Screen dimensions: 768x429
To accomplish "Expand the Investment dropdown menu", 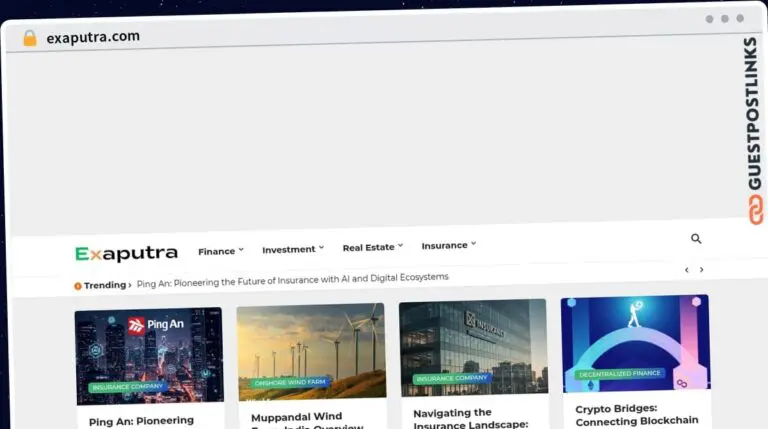I will pyautogui.click(x=292, y=249).
